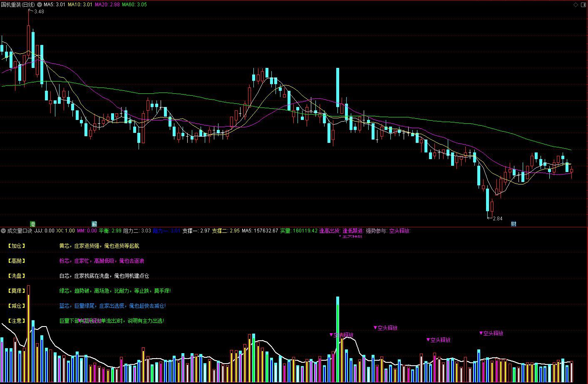This screenshot has height=384, width=588.
Task: Click the 逢高出货 label in the indicator header
Action: point(330,231)
